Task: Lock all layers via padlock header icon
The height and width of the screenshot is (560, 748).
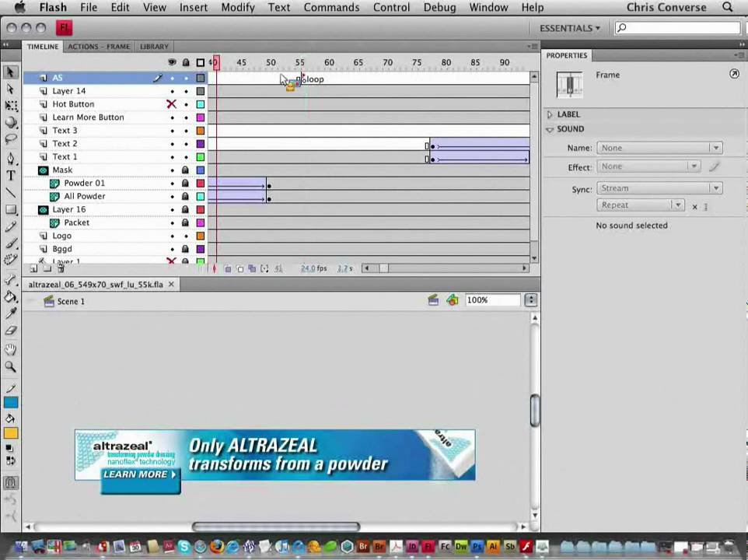Action: [x=186, y=62]
